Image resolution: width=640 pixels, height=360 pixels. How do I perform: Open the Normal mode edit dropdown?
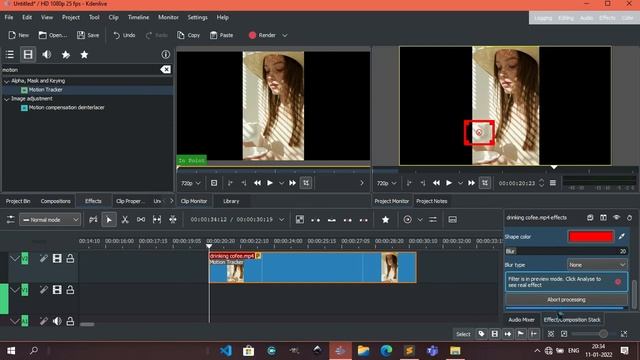coord(50,220)
